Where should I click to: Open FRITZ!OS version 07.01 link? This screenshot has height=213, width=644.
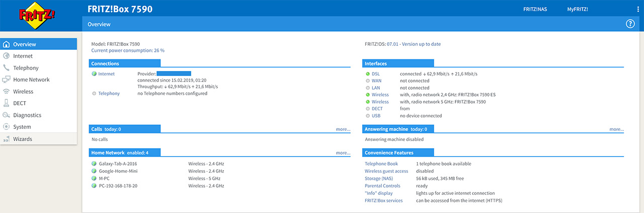point(414,44)
